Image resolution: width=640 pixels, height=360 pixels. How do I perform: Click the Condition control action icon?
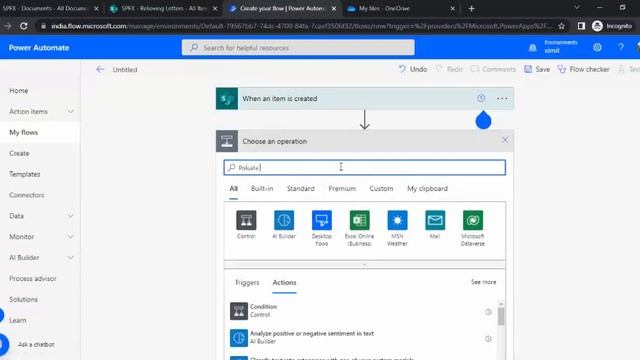coord(239,311)
